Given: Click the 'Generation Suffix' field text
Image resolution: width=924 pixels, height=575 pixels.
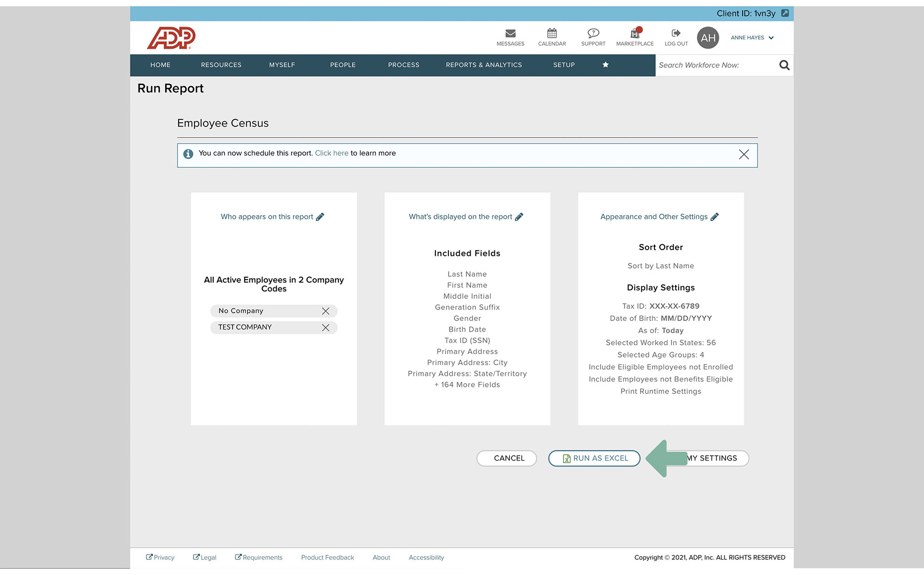Looking at the screenshot, I should pyautogui.click(x=467, y=307).
